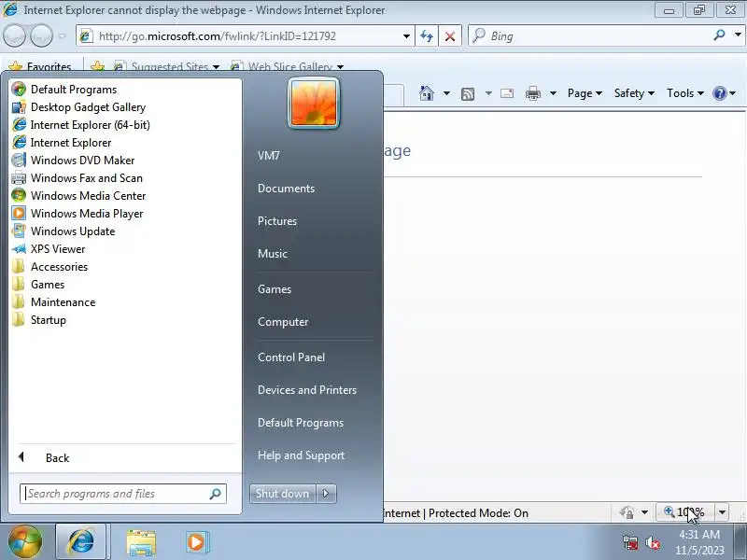747x560 pixels.
Task: Open the Tools menu
Action: (684, 93)
